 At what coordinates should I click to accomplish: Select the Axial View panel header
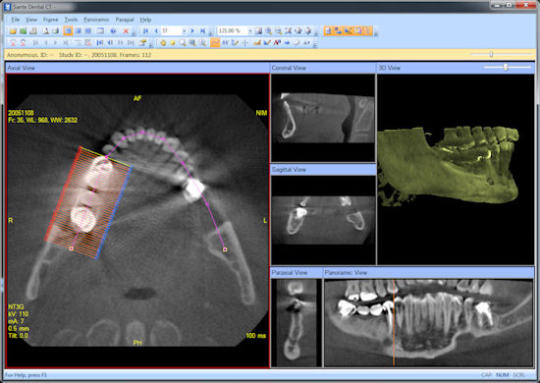137,68
